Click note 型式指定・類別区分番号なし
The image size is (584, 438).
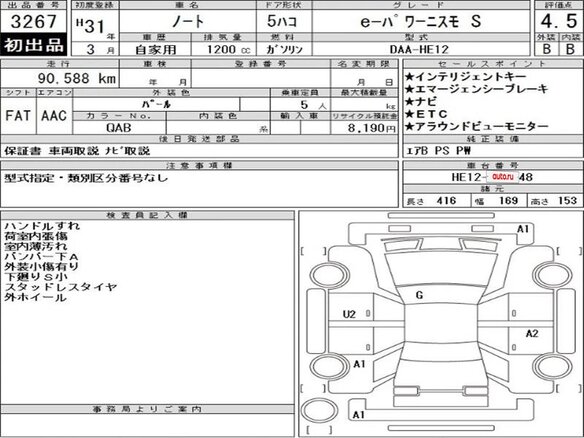pyautogui.click(x=86, y=178)
